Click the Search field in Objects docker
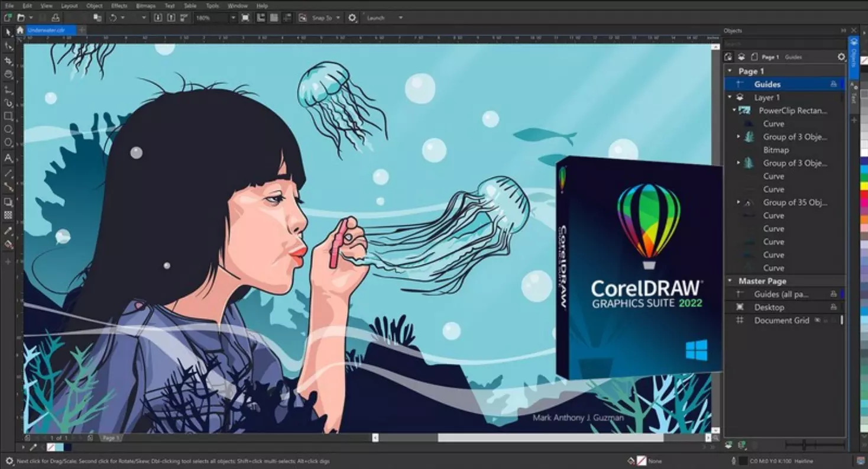The height and width of the screenshot is (469, 868). (x=785, y=44)
